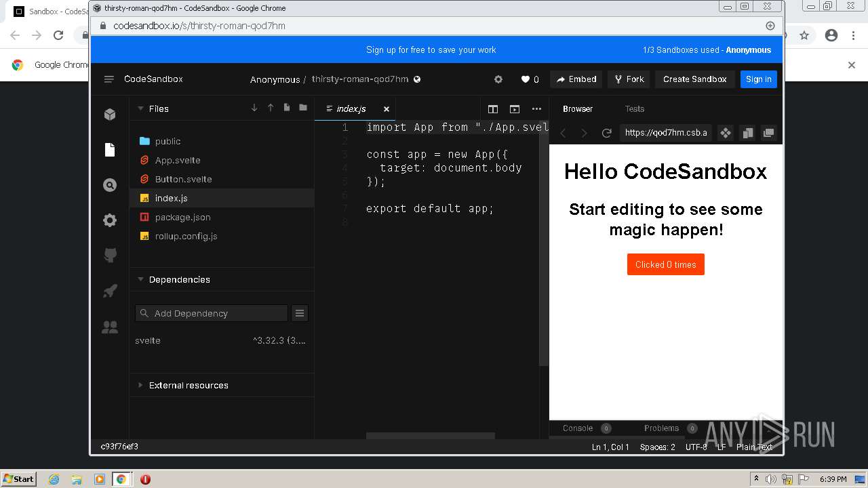Open Button.svelte file

(221, 179)
